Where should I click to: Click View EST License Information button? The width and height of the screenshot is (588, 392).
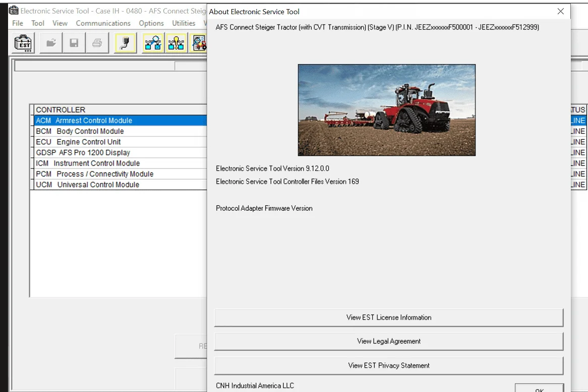[x=388, y=318]
